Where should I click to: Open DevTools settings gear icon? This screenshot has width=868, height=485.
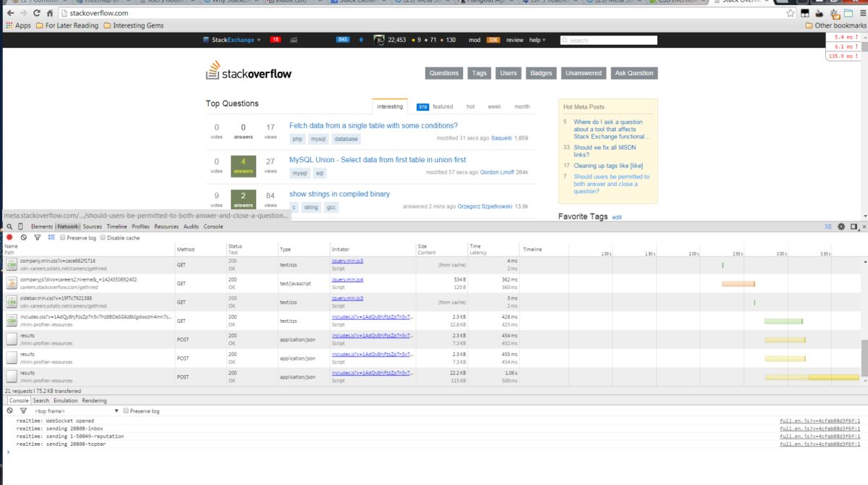[841, 227]
